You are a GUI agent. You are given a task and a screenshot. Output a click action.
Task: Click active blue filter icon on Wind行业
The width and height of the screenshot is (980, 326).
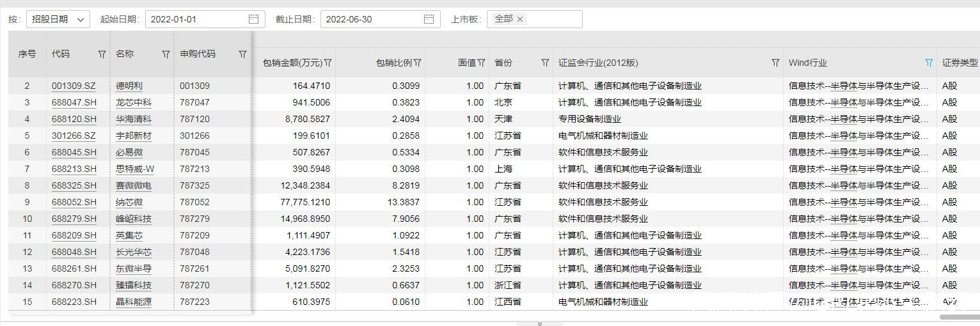[929, 63]
